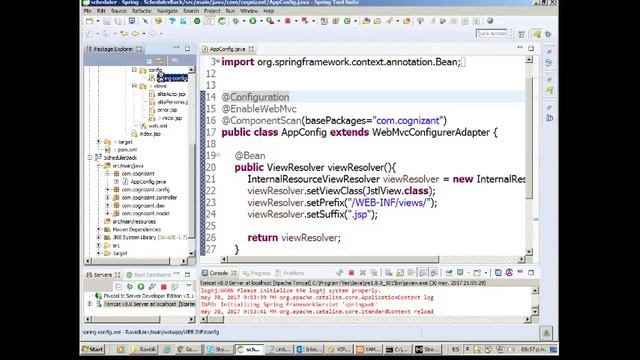The height and width of the screenshot is (360, 640).
Task: Click Pin Console icon
Action: coord(449,273)
